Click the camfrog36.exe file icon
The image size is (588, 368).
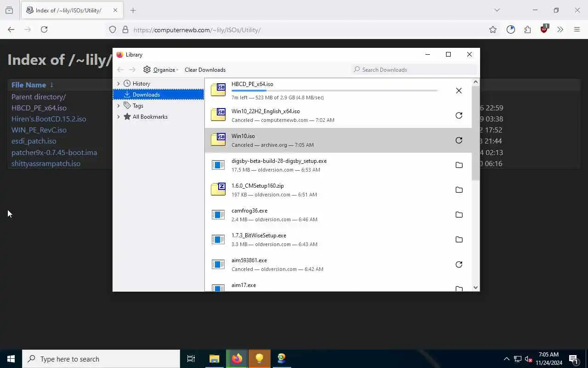218,215
